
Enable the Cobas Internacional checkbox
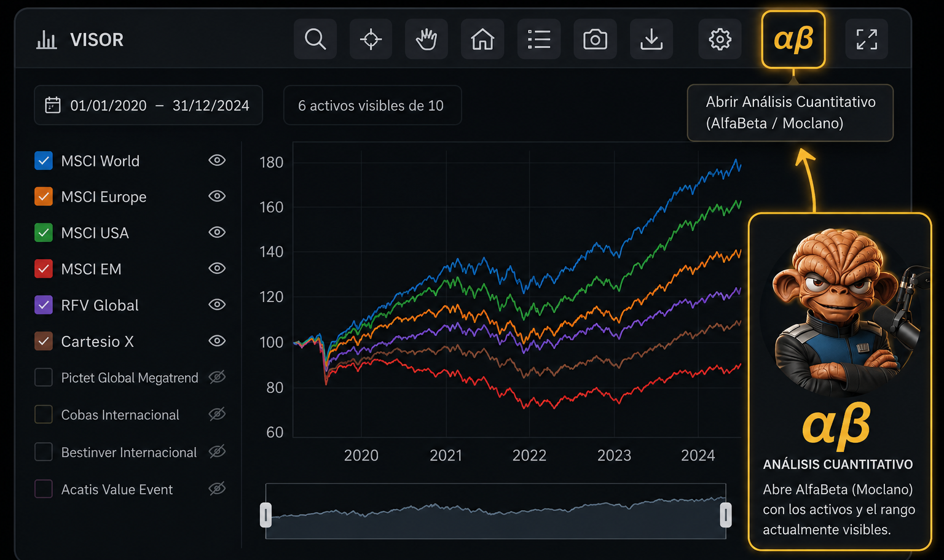44,414
